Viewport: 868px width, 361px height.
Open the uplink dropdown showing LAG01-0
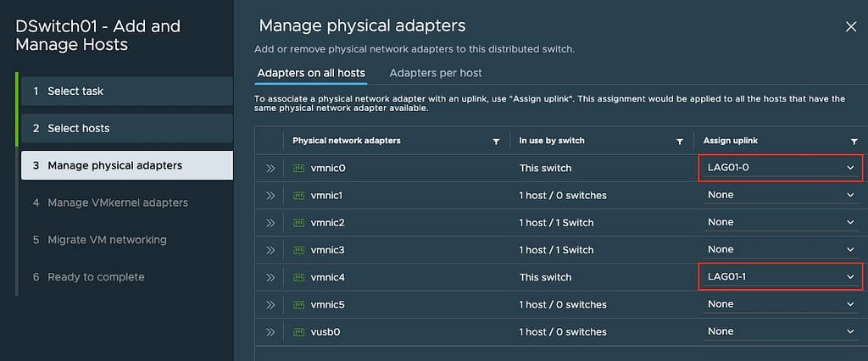tap(781, 168)
